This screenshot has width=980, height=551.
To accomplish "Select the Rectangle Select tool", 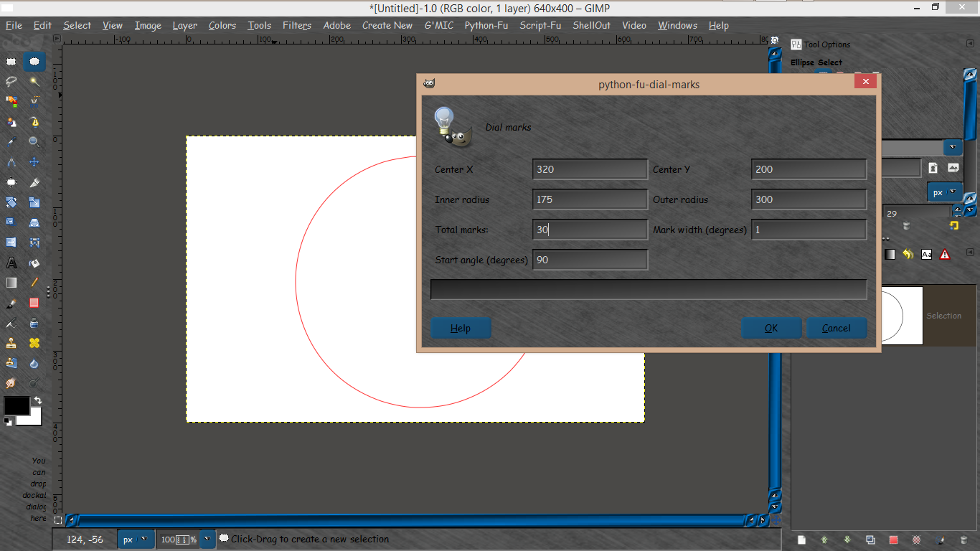I will pyautogui.click(x=11, y=62).
